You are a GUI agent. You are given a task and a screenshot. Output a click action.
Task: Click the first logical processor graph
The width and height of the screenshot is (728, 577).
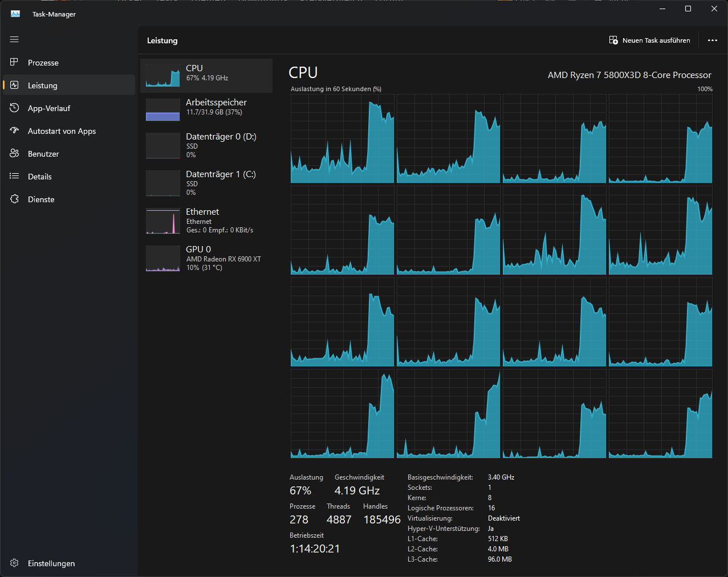[x=343, y=138]
